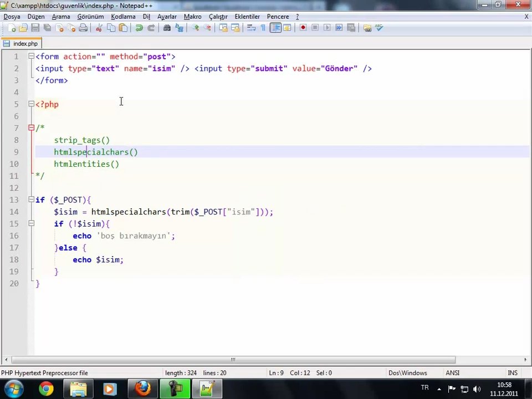Open the Dosya menu
The width and height of the screenshot is (532, 399).
point(12,17)
